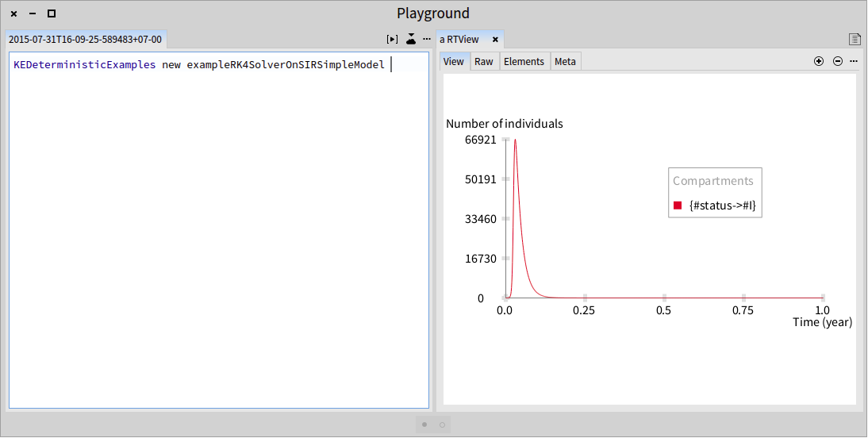The width and height of the screenshot is (868, 438).
Task: Run the playground code with Do-it-and-go button
Action: 392,40
